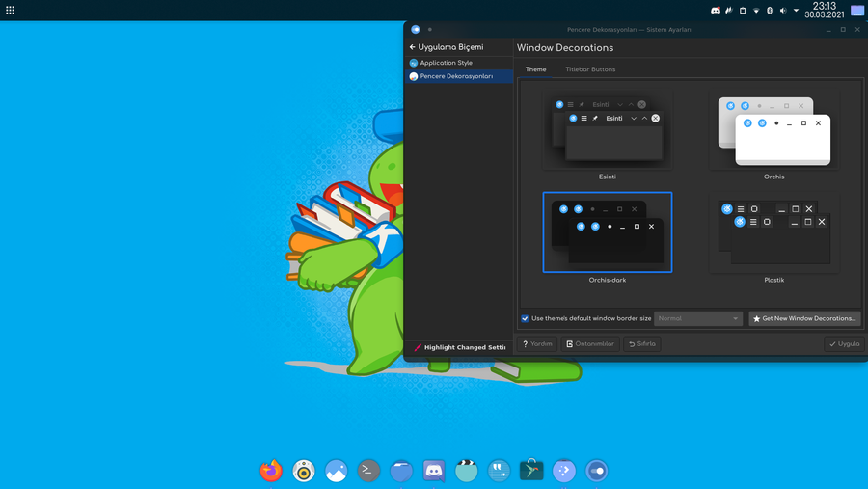Toggle "Use theme's default window border size" checkbox

(x=526, y=318)
